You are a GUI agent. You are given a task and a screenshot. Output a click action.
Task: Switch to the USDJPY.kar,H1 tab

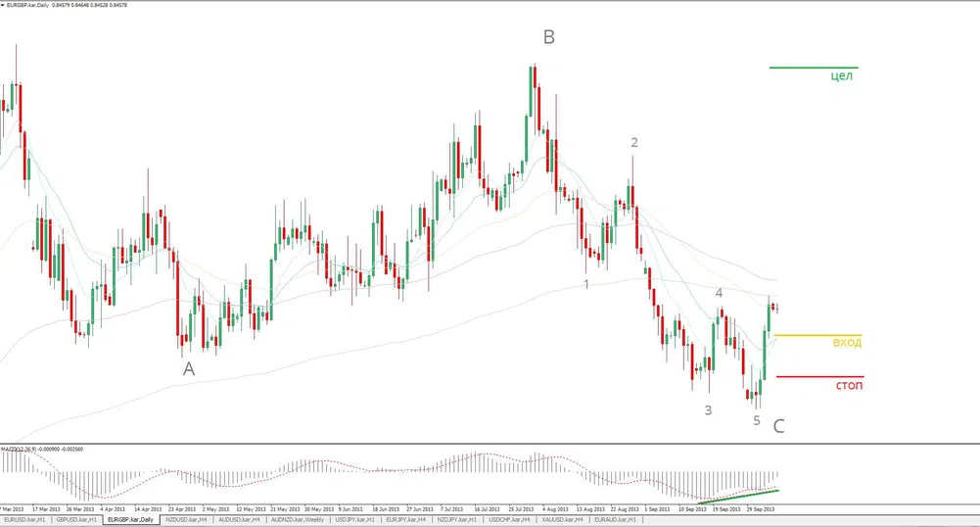[355, 519]
